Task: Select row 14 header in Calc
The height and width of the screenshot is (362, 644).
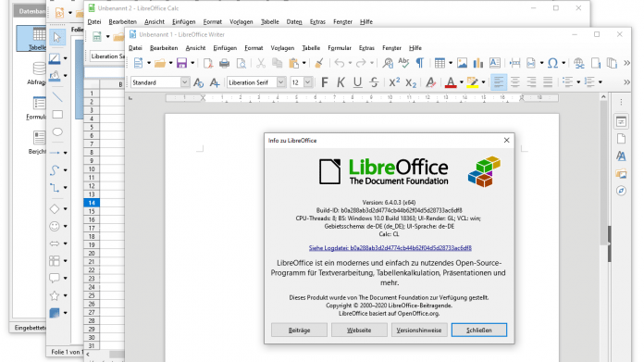Action: [92, 203]
